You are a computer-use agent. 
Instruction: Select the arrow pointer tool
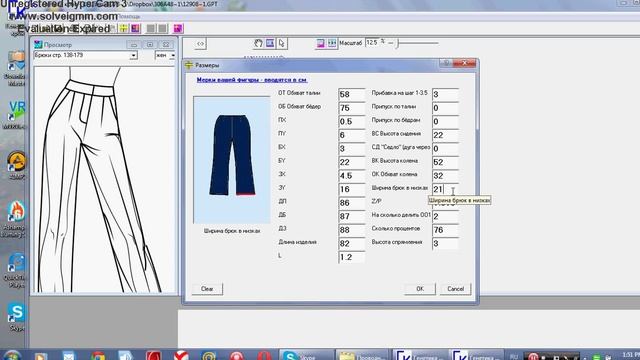click(x=282, y=43)
